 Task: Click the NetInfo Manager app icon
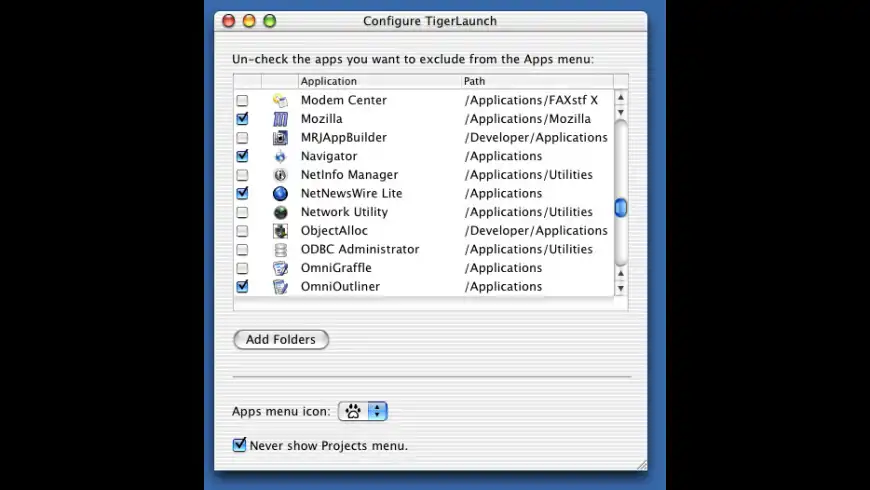280,175
